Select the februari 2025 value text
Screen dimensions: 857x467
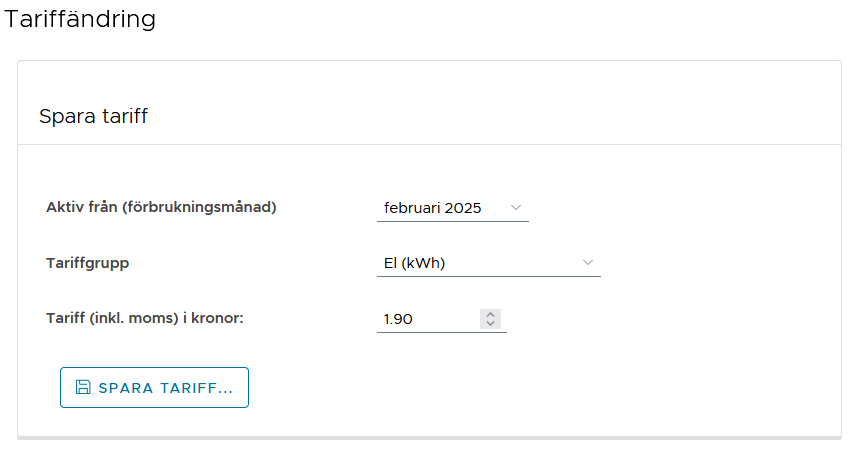[432, 208]
